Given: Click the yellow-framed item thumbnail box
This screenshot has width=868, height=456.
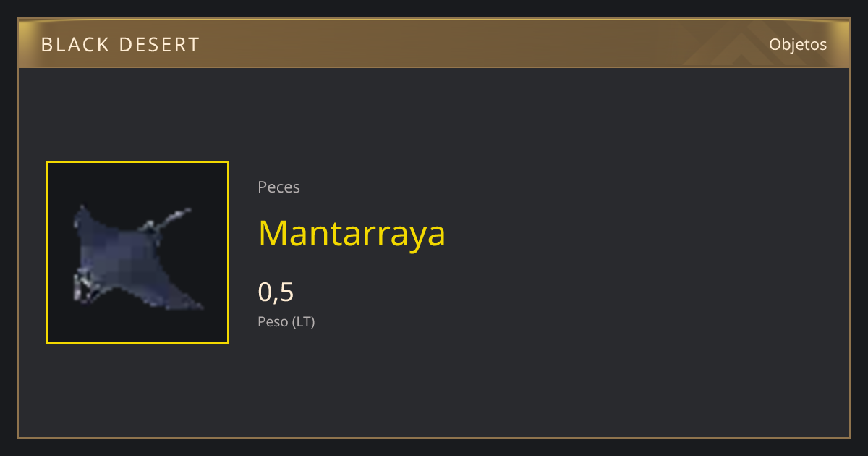Looking at the screenshot, I should [x=137, y=253].
